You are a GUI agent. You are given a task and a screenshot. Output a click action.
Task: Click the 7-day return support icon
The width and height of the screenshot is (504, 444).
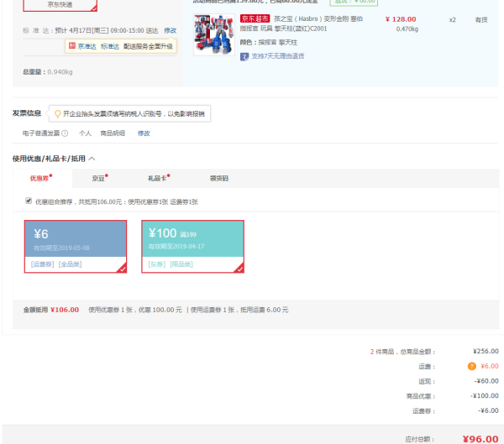(x=244, y=57)
